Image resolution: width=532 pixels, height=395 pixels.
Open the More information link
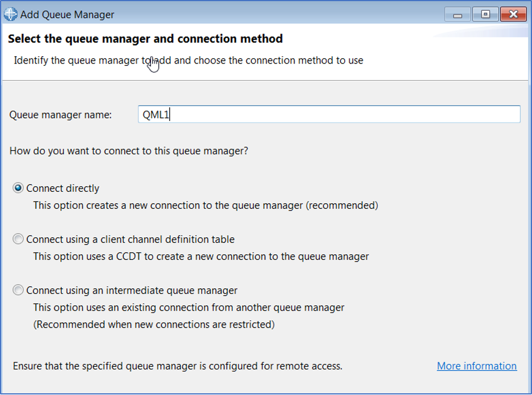[x=476, y=366]
